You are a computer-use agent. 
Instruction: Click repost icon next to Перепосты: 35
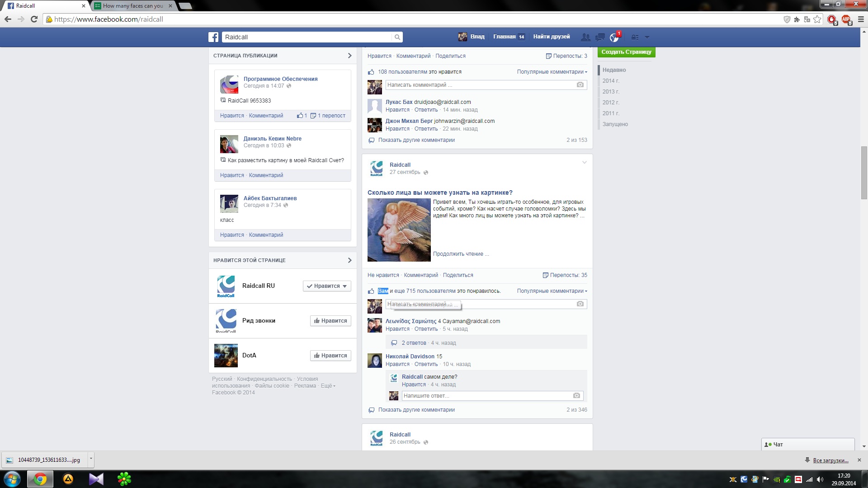(x=545, y=275)
